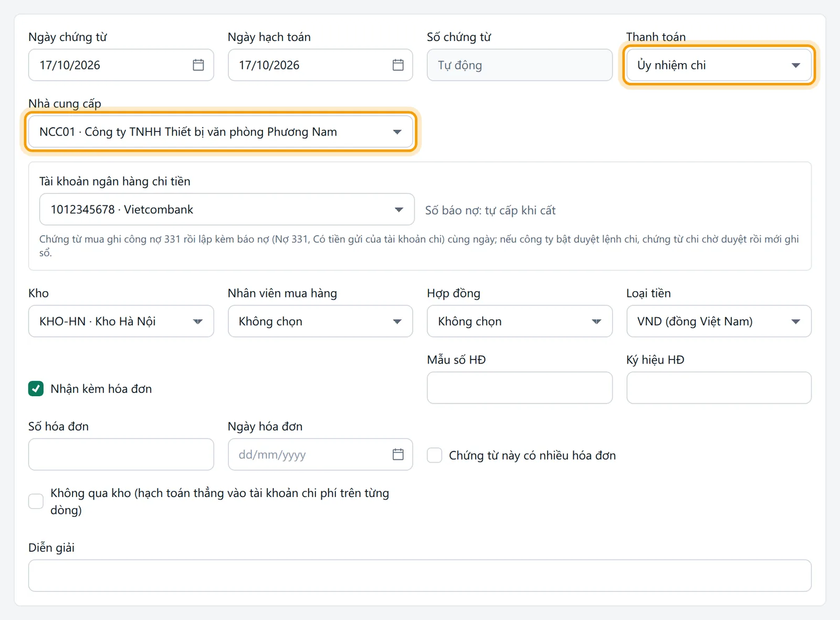Check Chứng từ này có nhiều hóa đơn
840x620 pixels.
(x=434, y=455)
